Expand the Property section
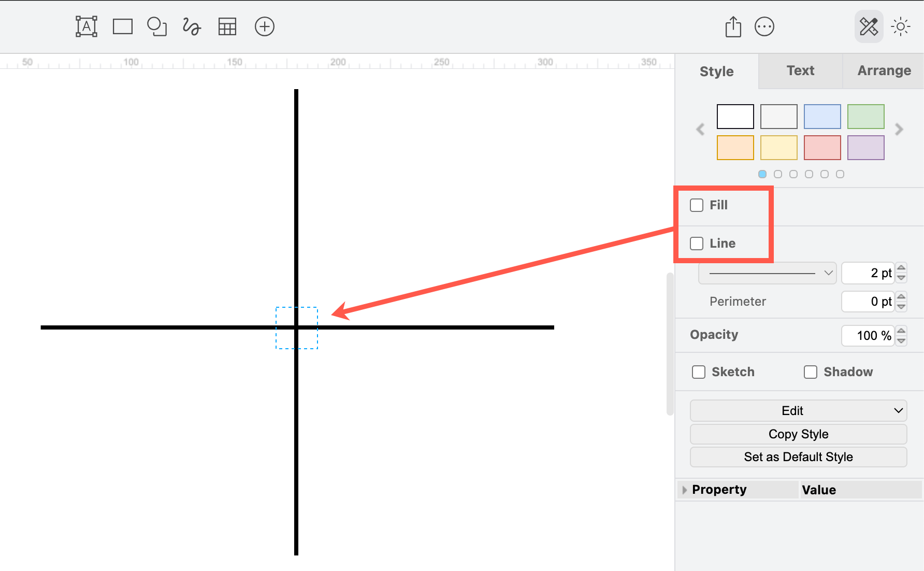This screenshot has width=924, height=571. coord(685,489)
